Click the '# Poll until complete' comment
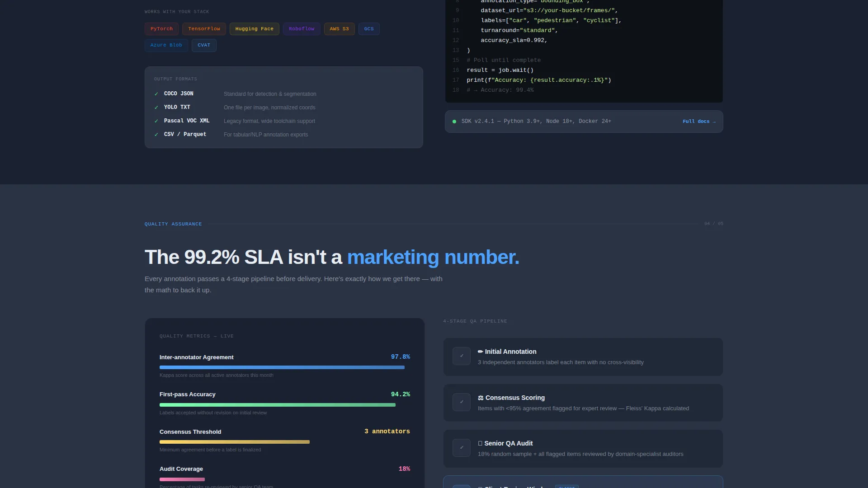 pyautogui.click(x=504, y=60)
